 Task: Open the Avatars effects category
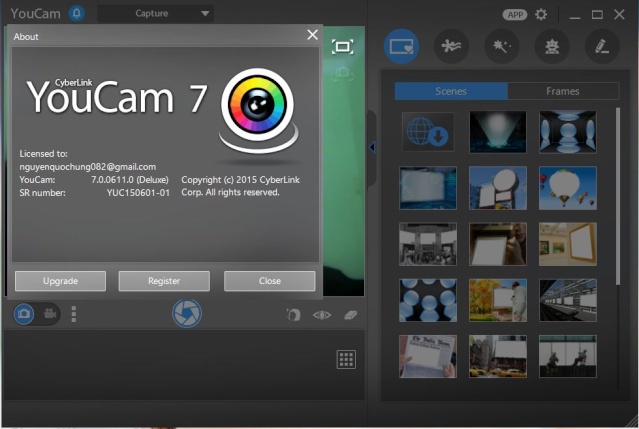(x=552, y=46)
